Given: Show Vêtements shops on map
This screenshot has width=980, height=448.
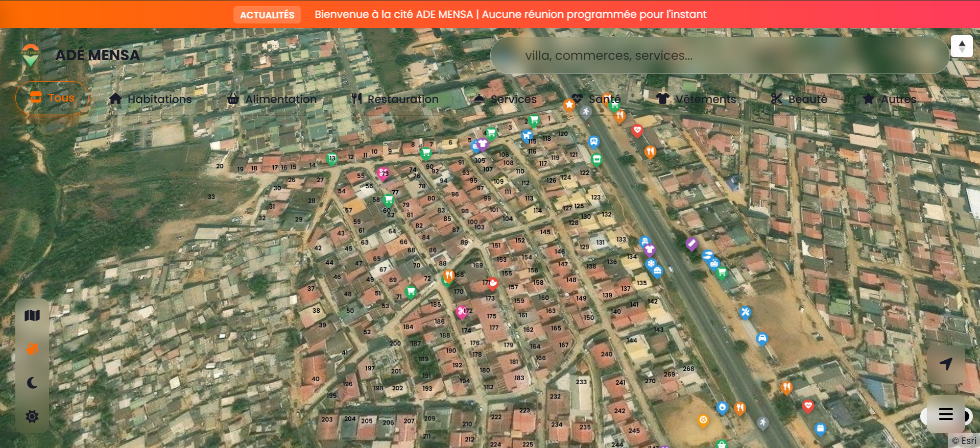Looking at the screenshot, I should 697,99.
